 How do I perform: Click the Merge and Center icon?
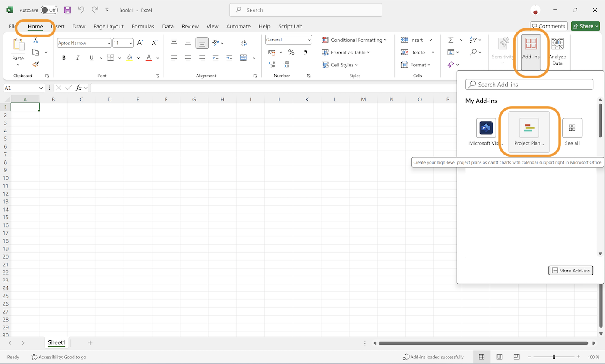244,57
